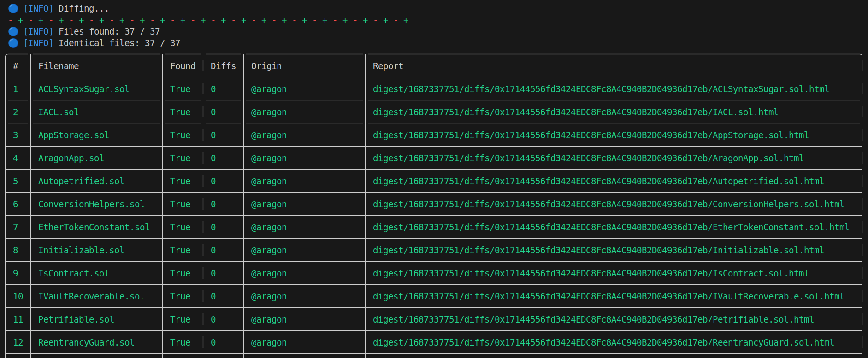Click the @aragon origin for ACLSyntaxSugar.sol
Screen dimensions: 868x358
click(269, 89)
